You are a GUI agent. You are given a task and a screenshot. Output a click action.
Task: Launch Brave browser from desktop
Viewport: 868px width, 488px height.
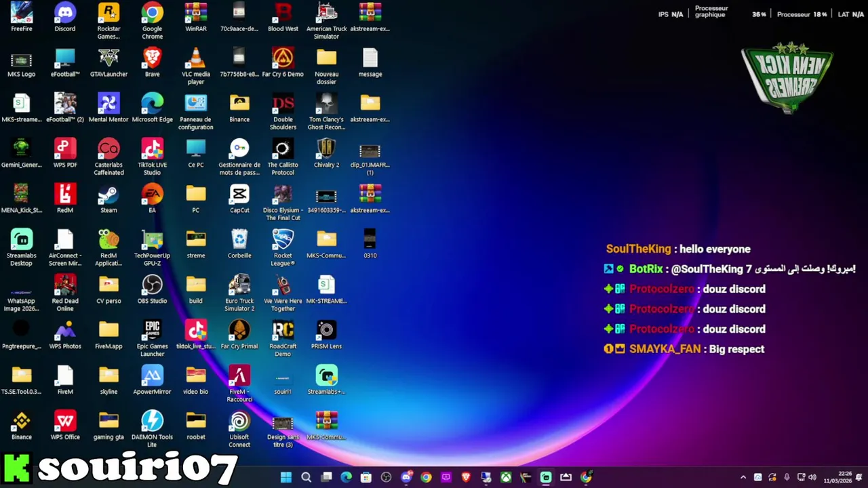152,63
